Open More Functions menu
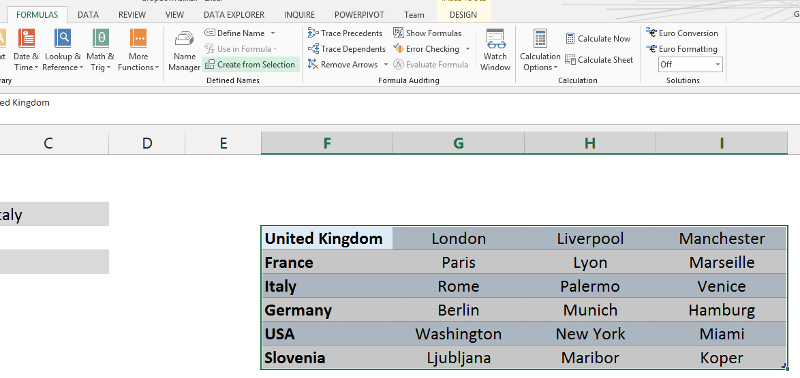Image resolution: width=800 pixels, height=378 pixels. (138, 50)
